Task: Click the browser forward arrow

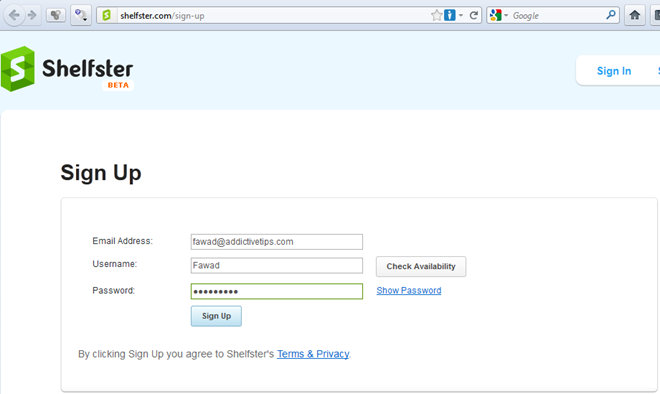Action: [32, 16]
